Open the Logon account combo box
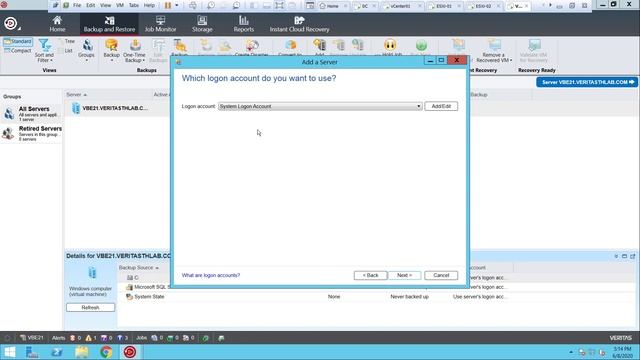Screen dimensions: 640x360 [x=320, y=106]
